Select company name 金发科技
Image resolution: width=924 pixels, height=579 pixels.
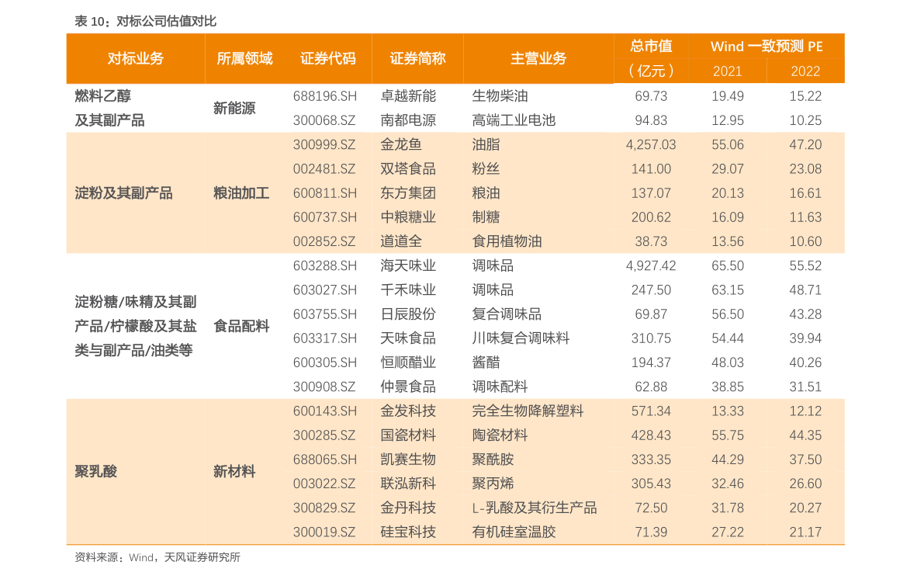pos(408,411)
